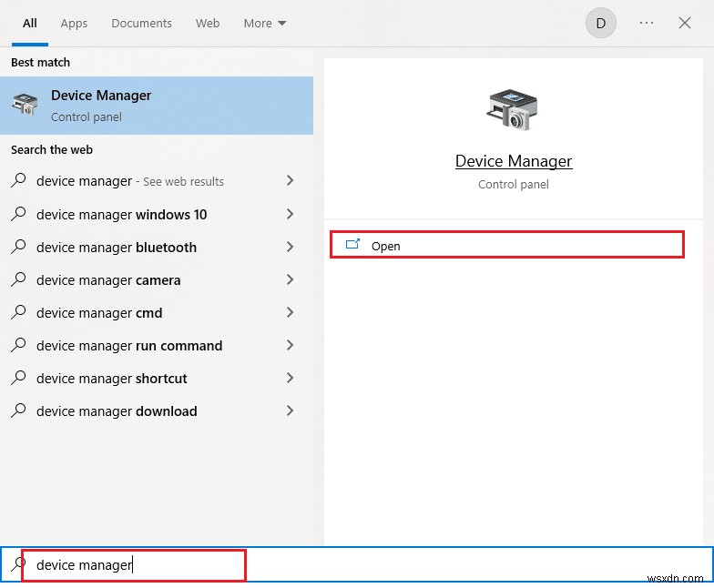Select 'device manager run command' suggestion
714x588 pixels.
(157, 346)
